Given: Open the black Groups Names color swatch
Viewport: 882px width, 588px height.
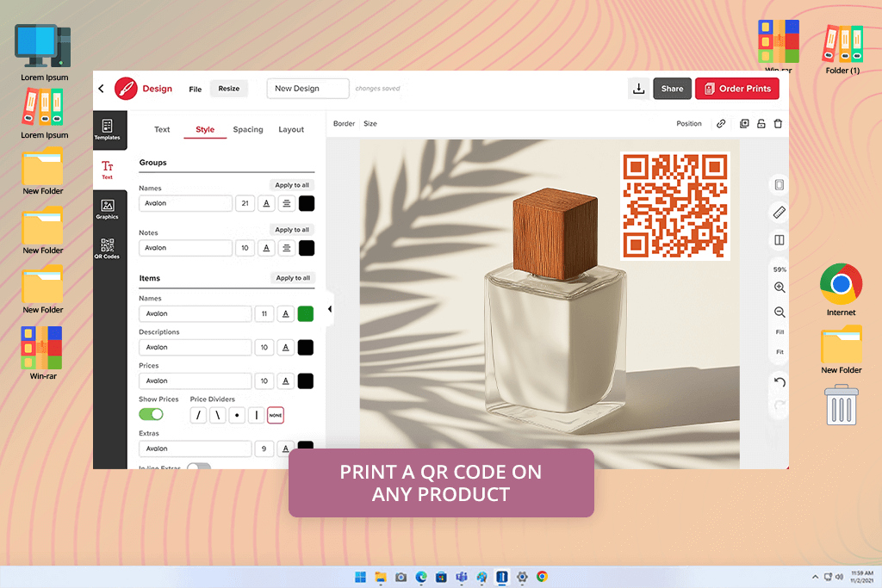Looking at the screenshot, I should [x=307, y=203].
